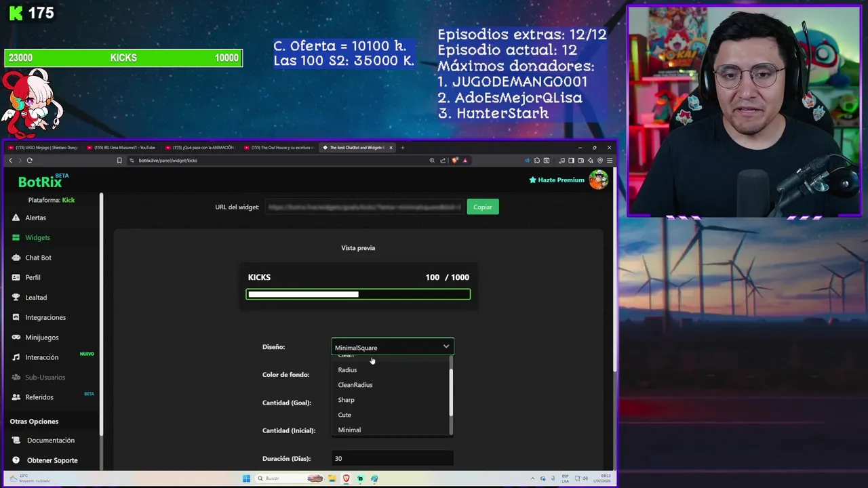Screen dimensions: 868x488
Task: Click the Copiar button
Action: click(x=483, y=207)
